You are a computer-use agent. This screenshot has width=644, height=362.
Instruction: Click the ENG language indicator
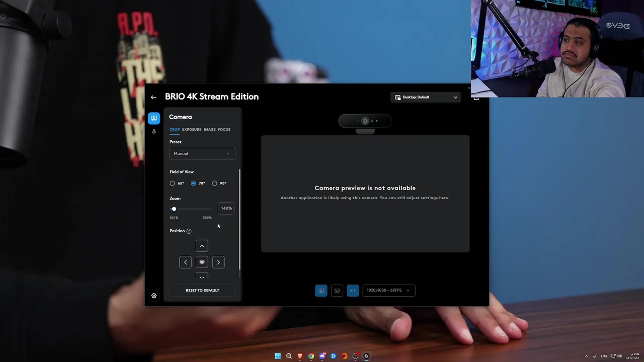pyautogui.click(x=604, y=356)
